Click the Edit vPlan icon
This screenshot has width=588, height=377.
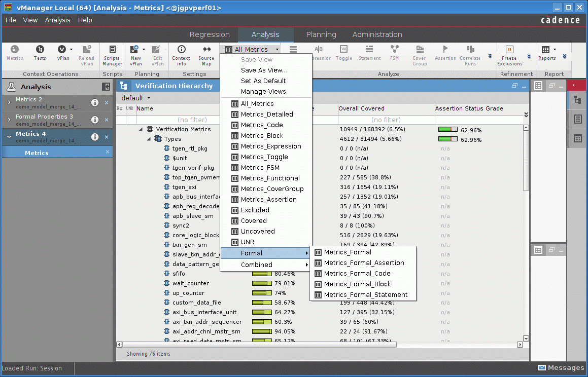point(156,49)
